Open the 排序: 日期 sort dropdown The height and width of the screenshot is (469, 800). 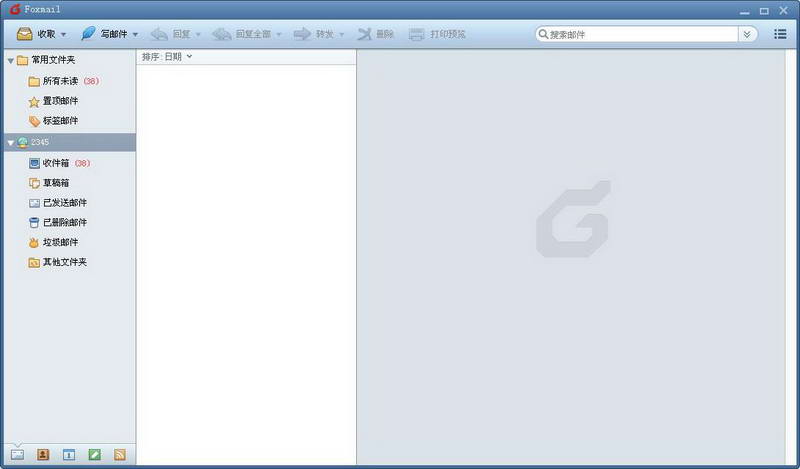tap(167, 57)
